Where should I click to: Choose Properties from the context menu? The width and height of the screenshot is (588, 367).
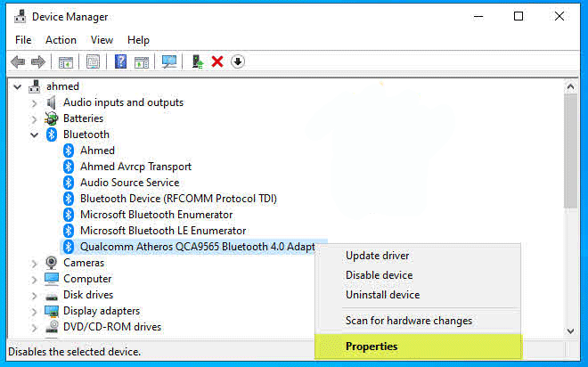pos(372,347)
